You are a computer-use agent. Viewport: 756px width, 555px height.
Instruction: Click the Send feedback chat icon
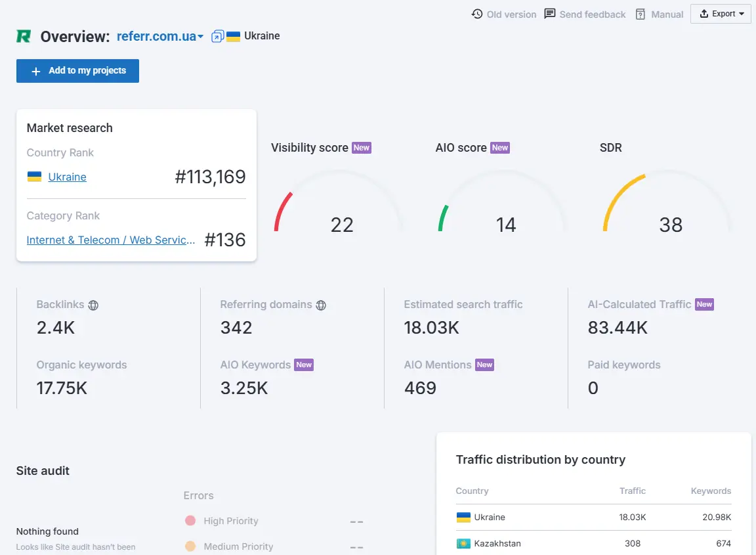pos(550,14)
